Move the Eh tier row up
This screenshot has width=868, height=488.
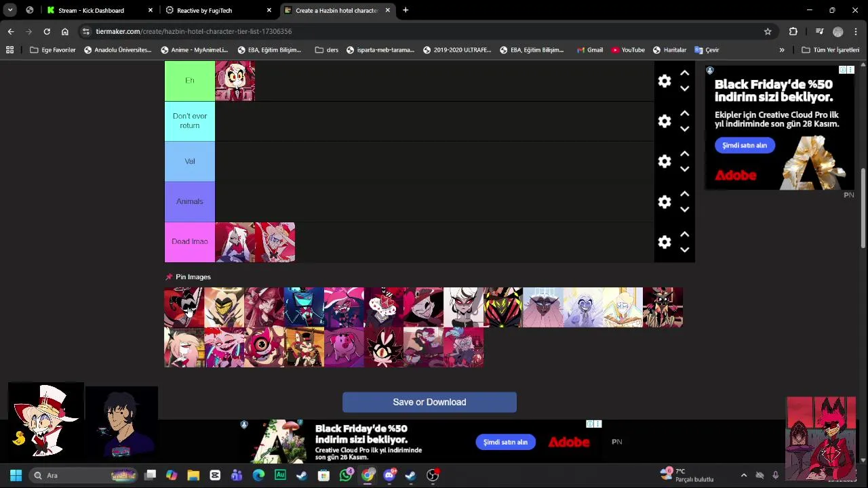684,73
